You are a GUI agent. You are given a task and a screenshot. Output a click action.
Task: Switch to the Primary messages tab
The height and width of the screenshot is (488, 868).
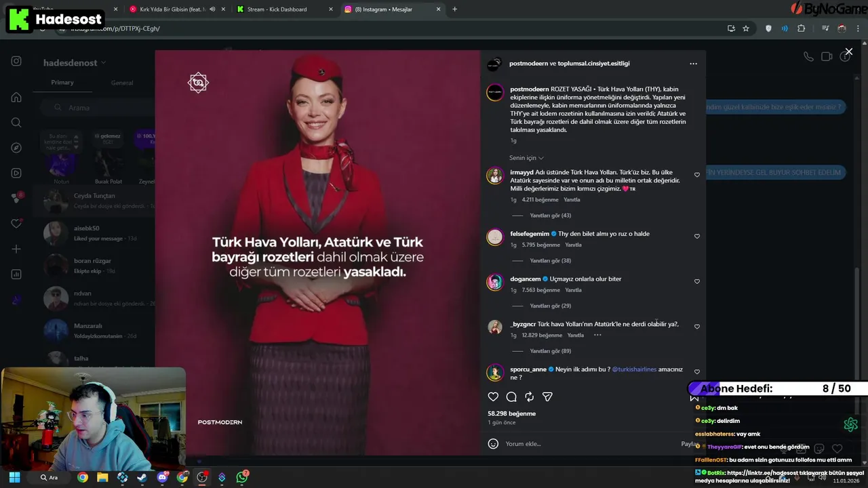tap(62, 83)
